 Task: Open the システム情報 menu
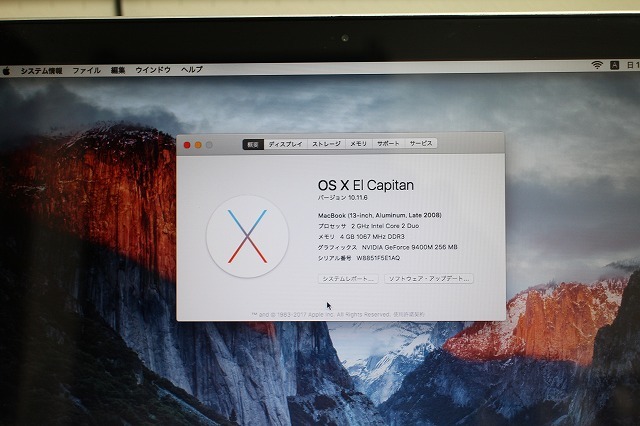(41, 71)
